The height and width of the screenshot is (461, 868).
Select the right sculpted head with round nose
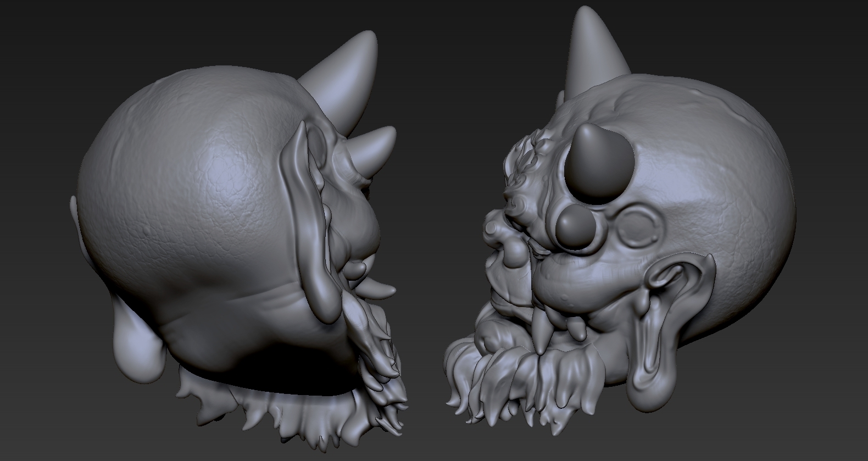[x=621, y=220]
